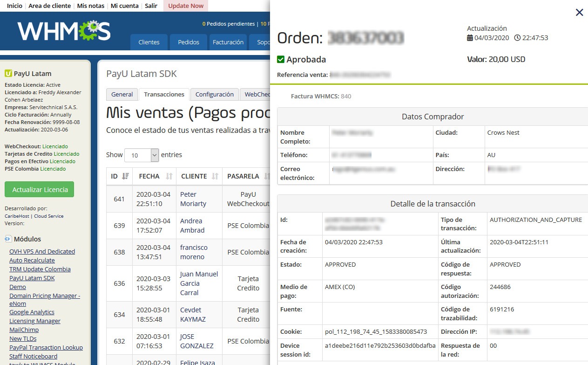Viewport: 588px width, 365px height.
Task: Click client Juan Manuel Garcia Carral
Action: 199,283
